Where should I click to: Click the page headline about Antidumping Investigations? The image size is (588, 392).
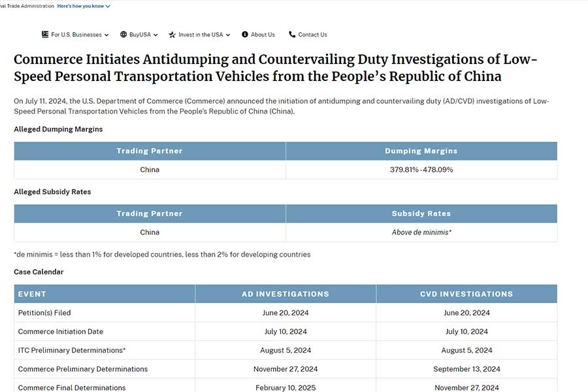[276, 68]
